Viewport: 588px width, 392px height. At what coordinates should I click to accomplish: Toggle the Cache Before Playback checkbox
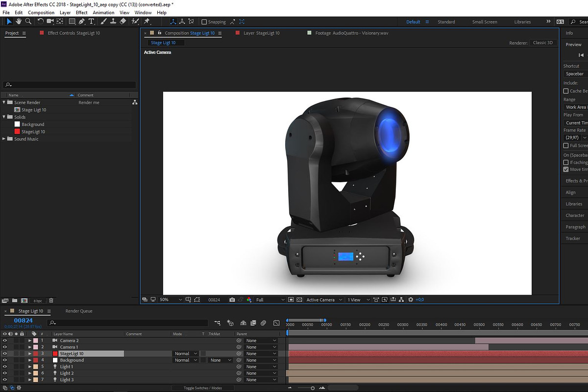click(x=566, y=91)
